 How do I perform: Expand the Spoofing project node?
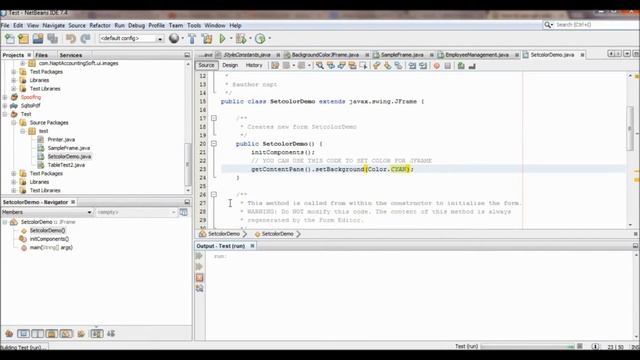click(x=5, y=97)
